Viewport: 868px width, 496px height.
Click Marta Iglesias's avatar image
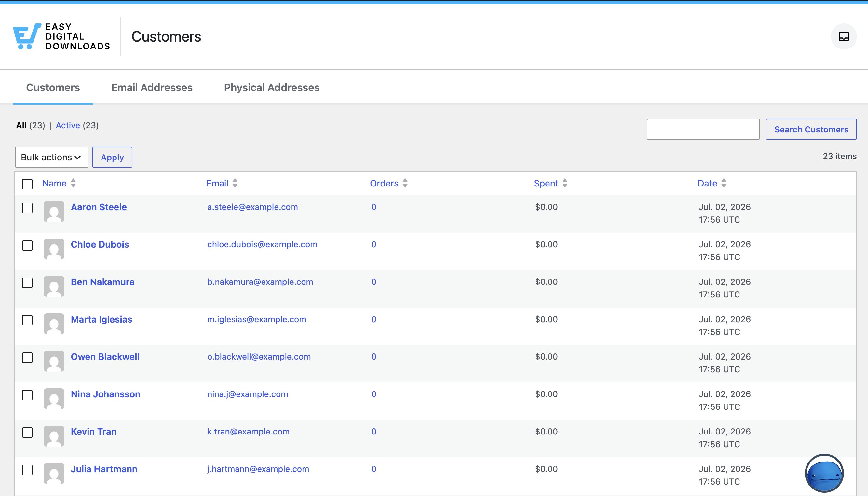[x=54, y=324]
